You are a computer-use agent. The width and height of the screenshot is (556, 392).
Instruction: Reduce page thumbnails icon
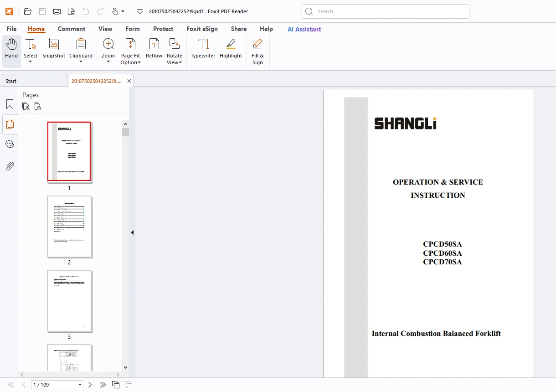pyautogui.click(x=37, y=106)
